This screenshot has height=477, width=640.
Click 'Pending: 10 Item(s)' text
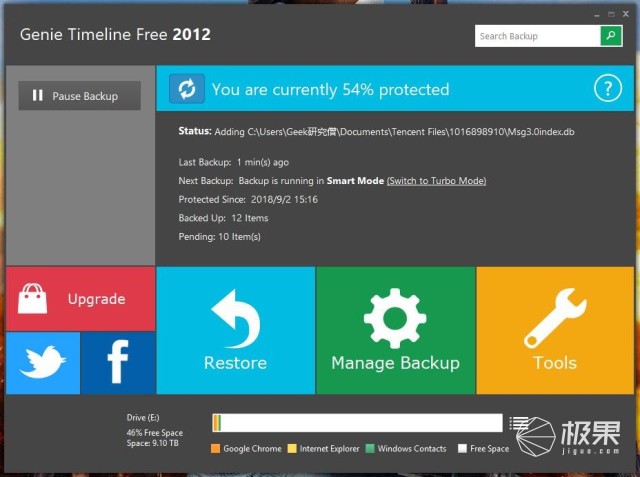tap(220, 237)
